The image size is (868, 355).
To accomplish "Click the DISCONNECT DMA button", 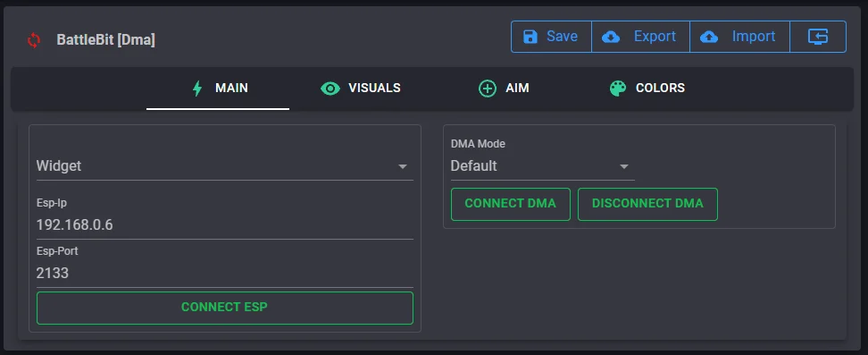I will click(x=647, y=204).
